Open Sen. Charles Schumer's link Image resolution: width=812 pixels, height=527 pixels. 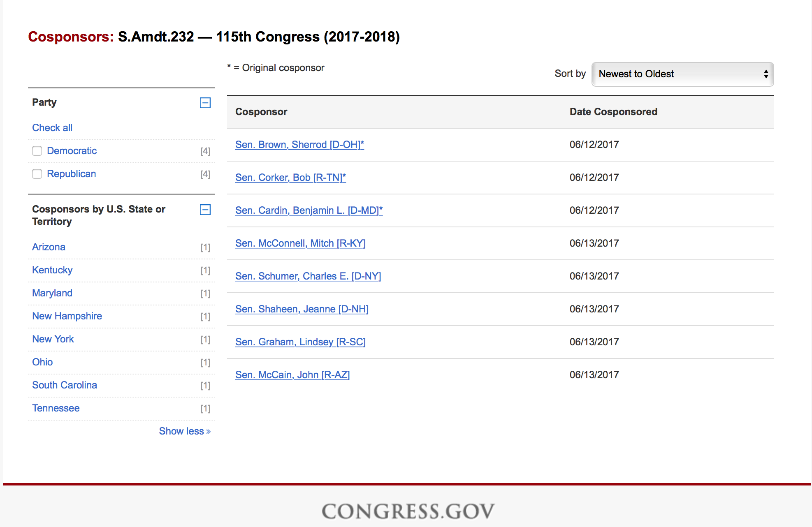pyautogui.click(x=308, y=276)
